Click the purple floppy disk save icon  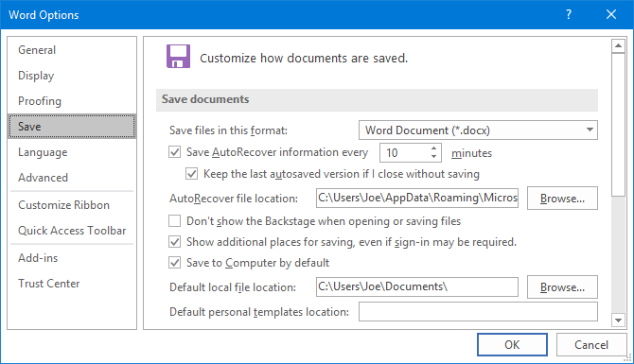click(178, 57)
